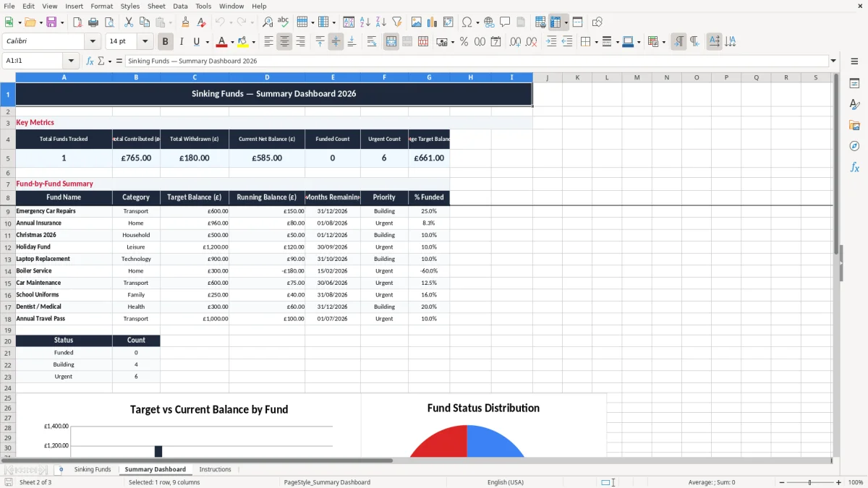Toggle Freeze Rows and Columns
This screenshot has width=868, height=488.
click(x=556, y=22)
